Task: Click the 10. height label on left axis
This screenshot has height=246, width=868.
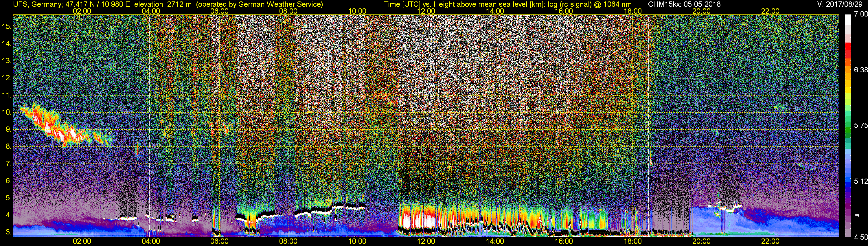Action: 7,112
